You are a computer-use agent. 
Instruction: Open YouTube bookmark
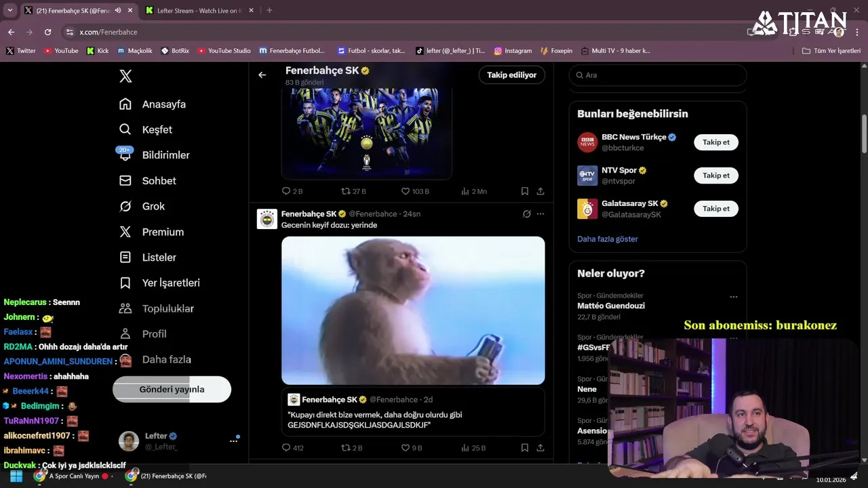pos(61,51)
